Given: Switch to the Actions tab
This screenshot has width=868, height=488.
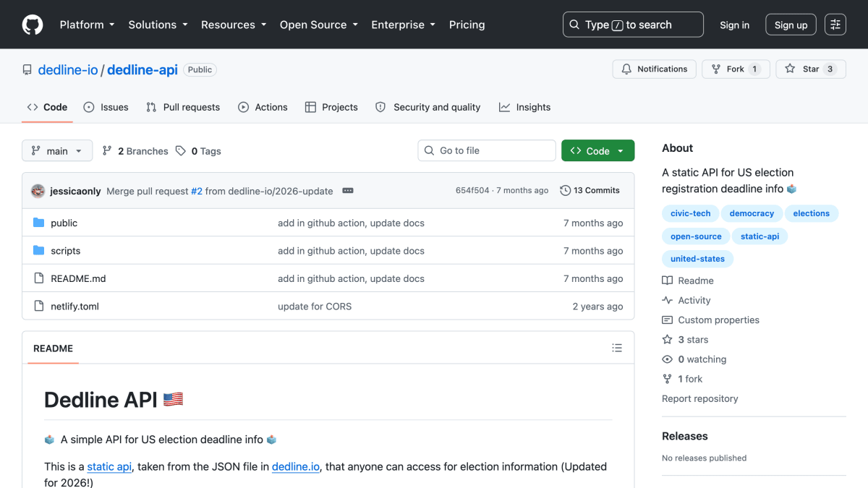Looking at the screenshot, I should (263, 107).
